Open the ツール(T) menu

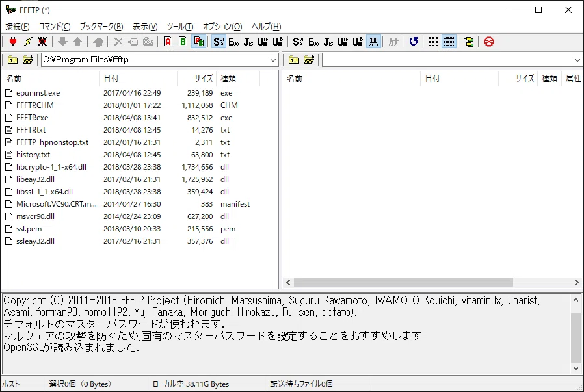180,27
